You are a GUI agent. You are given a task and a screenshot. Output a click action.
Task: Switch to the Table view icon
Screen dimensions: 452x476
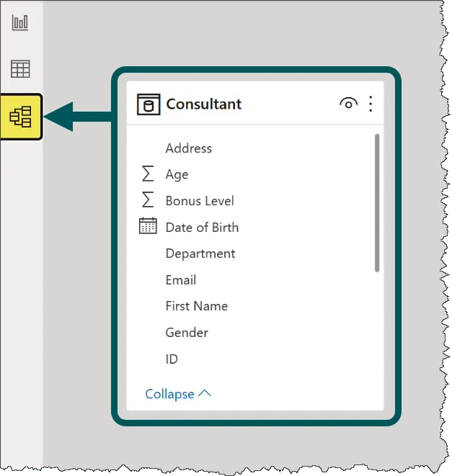[20, 69]
